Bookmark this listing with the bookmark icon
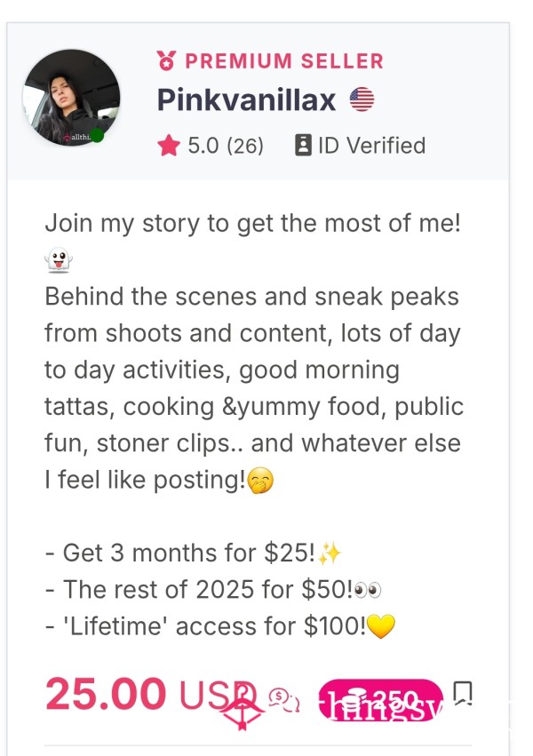Image resolution: width=533 pixels, height=756 pixels. pyautogui.click(x=463, y=693)
